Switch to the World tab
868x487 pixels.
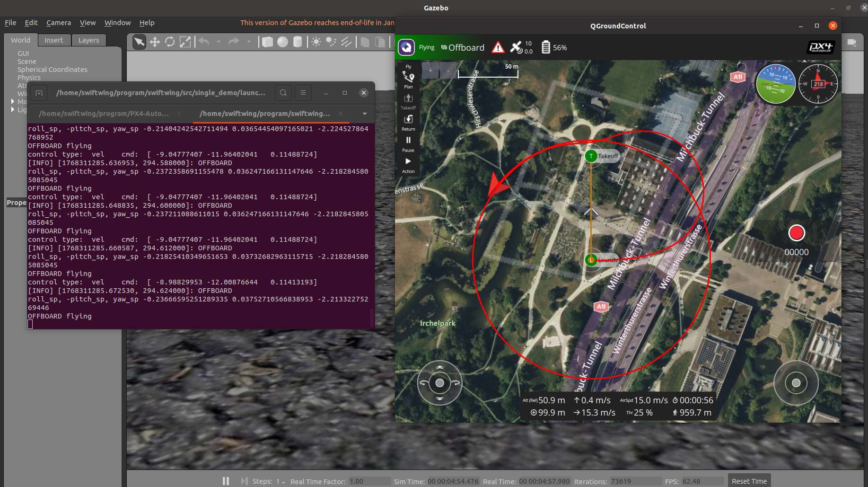tap(20, 40)
